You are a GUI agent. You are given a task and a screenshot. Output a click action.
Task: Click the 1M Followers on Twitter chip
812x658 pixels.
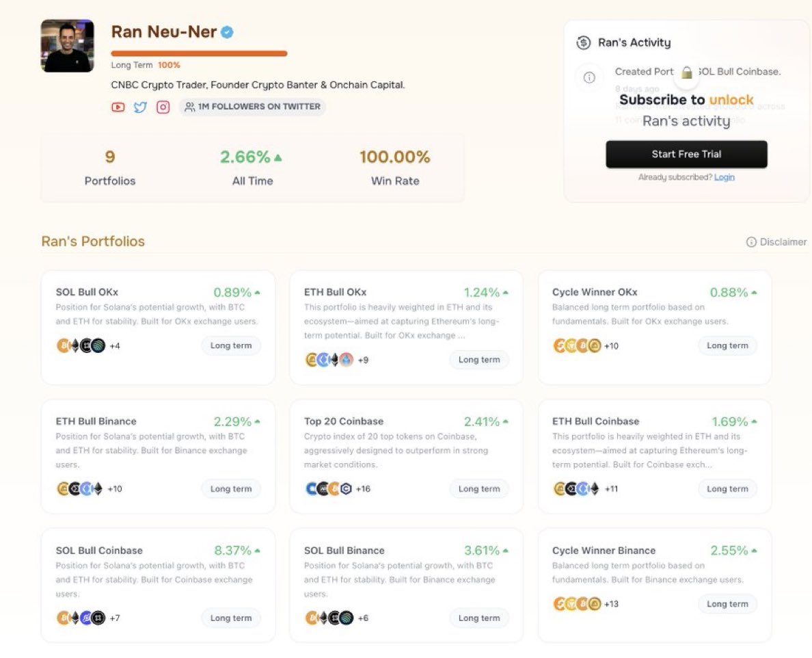point(253,107)
